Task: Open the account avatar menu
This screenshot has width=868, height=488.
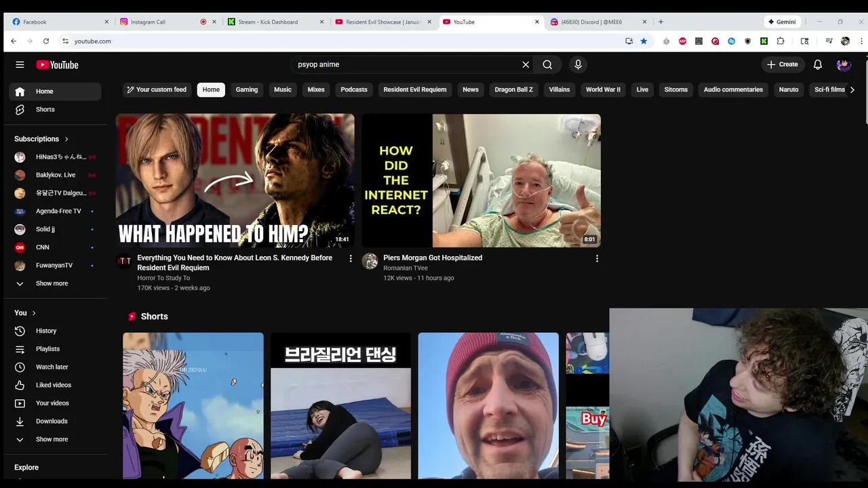Action: 844,64
